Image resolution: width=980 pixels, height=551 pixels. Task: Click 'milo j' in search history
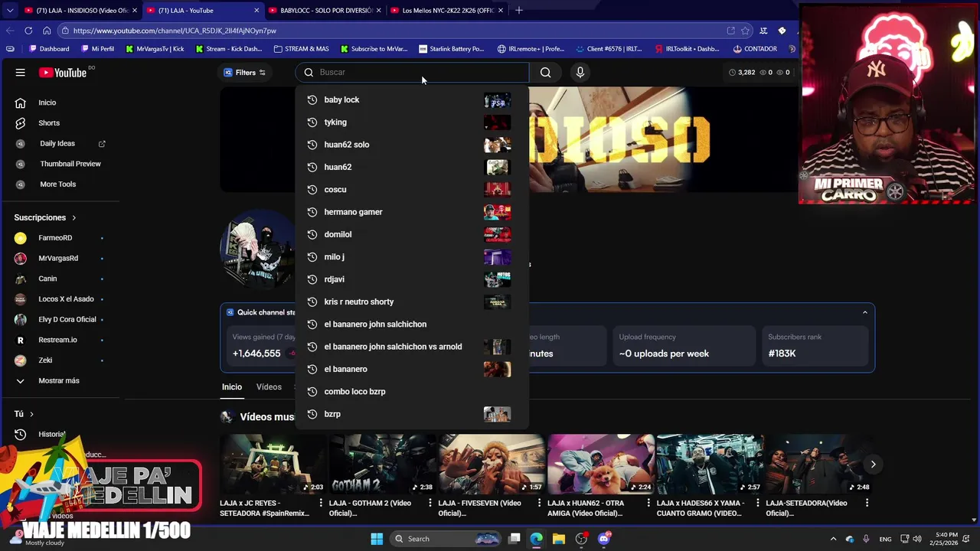411,257
